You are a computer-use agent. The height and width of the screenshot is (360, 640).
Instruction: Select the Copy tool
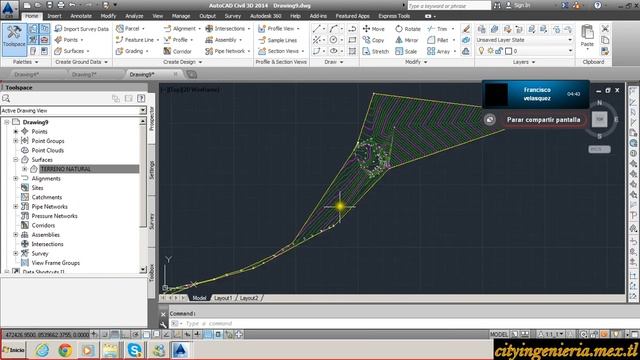click(x=373, y=40)
